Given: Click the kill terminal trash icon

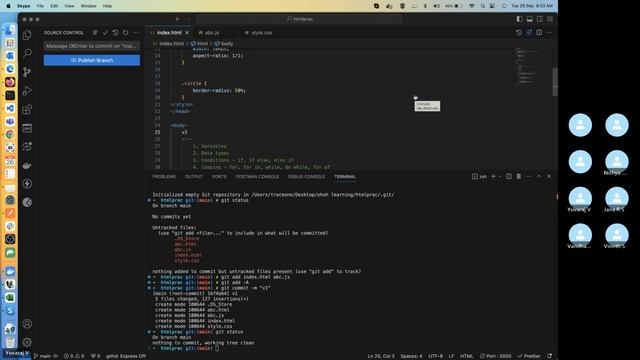Looking at the screenshot, I should [x=519, y=176].
